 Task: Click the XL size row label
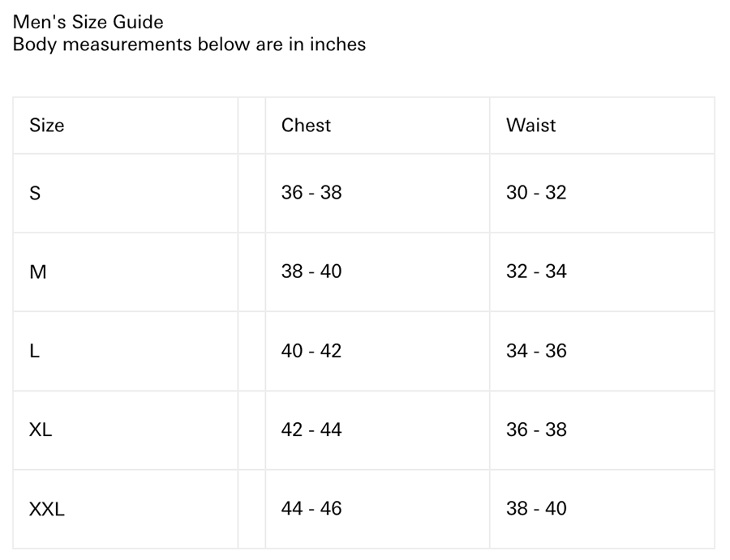(41, 430)
